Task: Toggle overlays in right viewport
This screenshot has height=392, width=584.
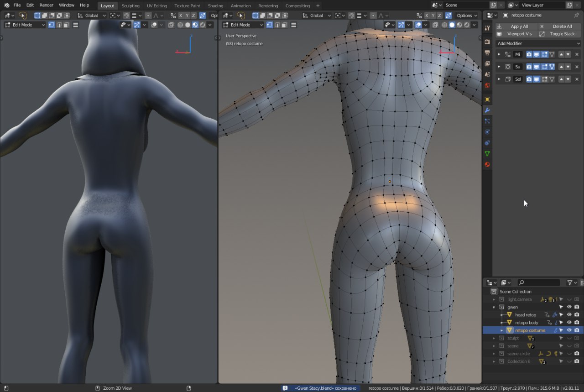Action: (x=418, y=25)
